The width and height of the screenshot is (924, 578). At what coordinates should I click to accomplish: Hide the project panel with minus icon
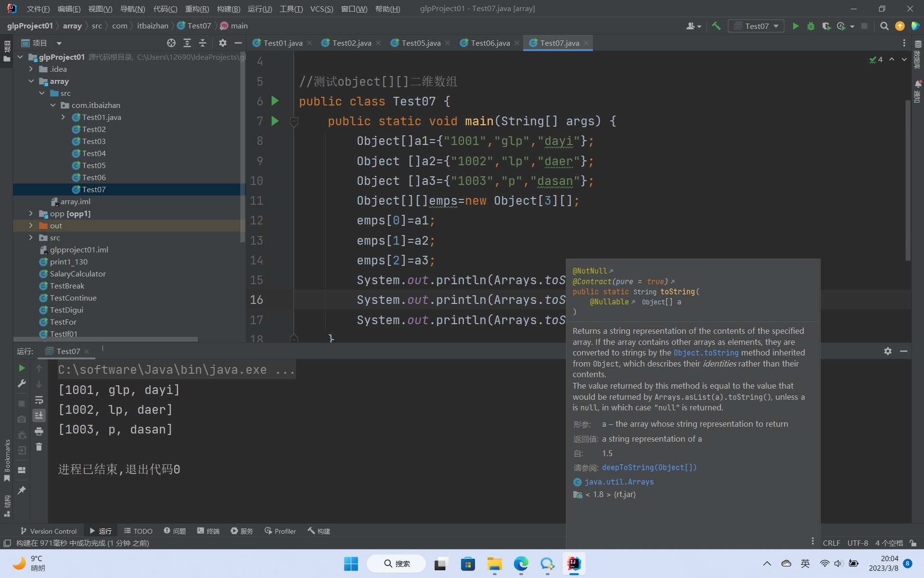point(238,43)
